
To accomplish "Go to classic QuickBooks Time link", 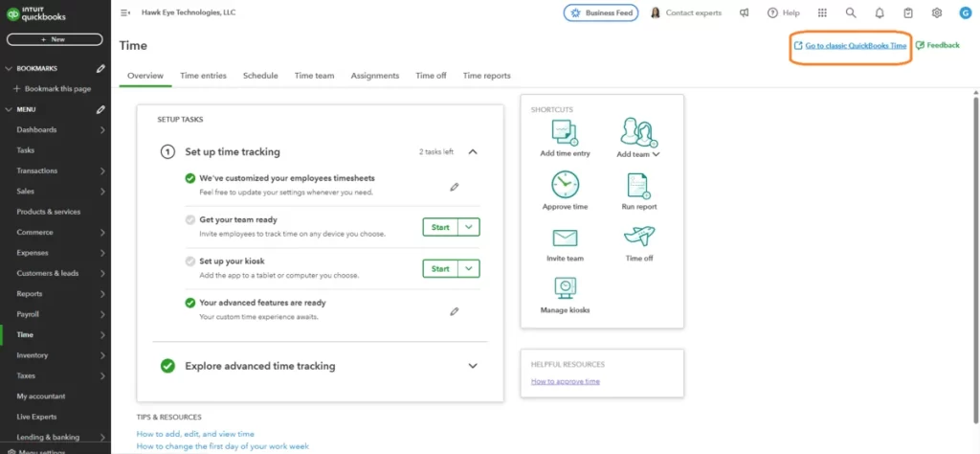I will [x=850, y=46].
